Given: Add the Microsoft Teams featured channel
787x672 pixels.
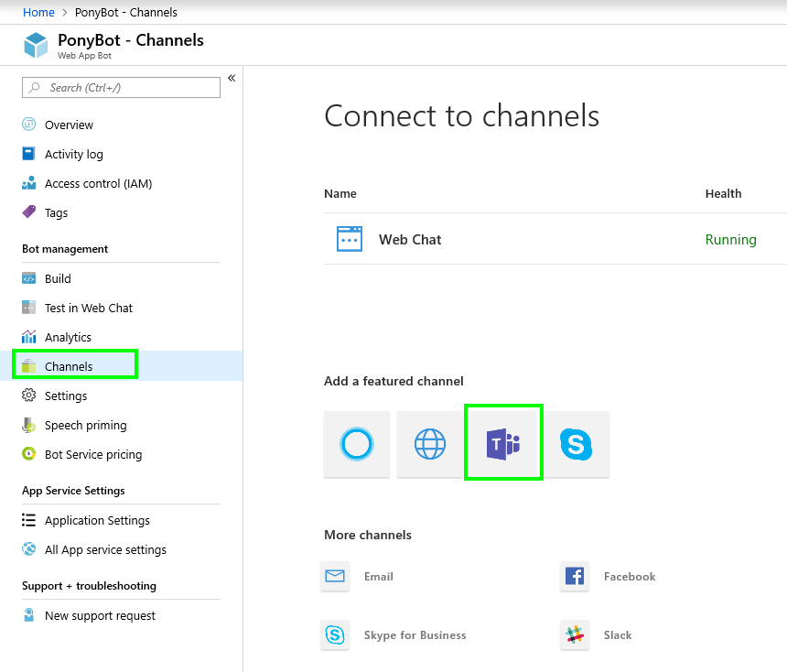Looking at the screenshot, I should click(503, 444).
